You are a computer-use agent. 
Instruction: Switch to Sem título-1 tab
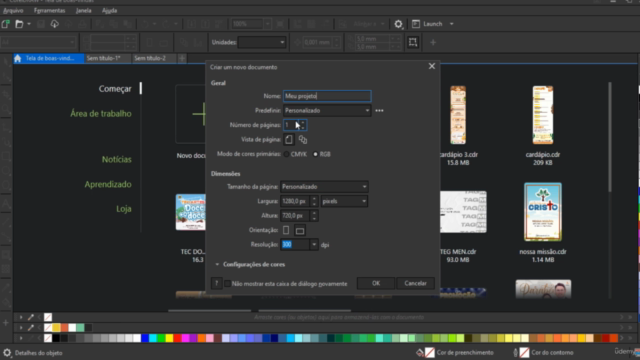pos(104,58)
